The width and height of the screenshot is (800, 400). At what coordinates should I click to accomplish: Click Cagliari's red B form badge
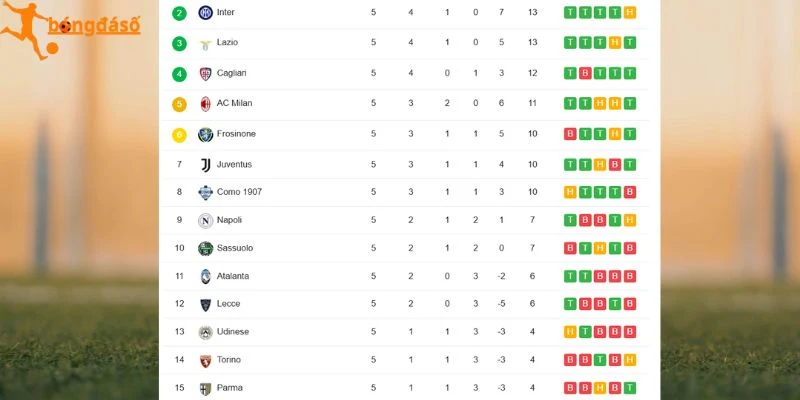tap(585, 73)
